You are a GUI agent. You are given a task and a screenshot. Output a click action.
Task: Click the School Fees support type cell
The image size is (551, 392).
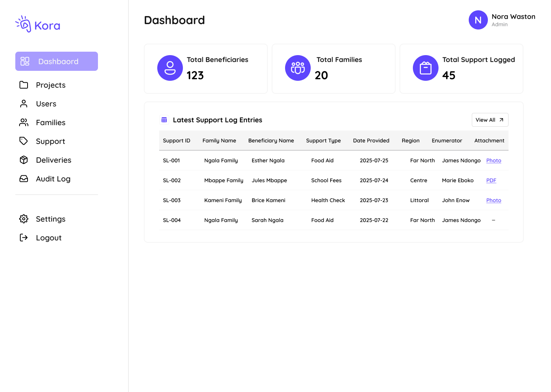326,180
